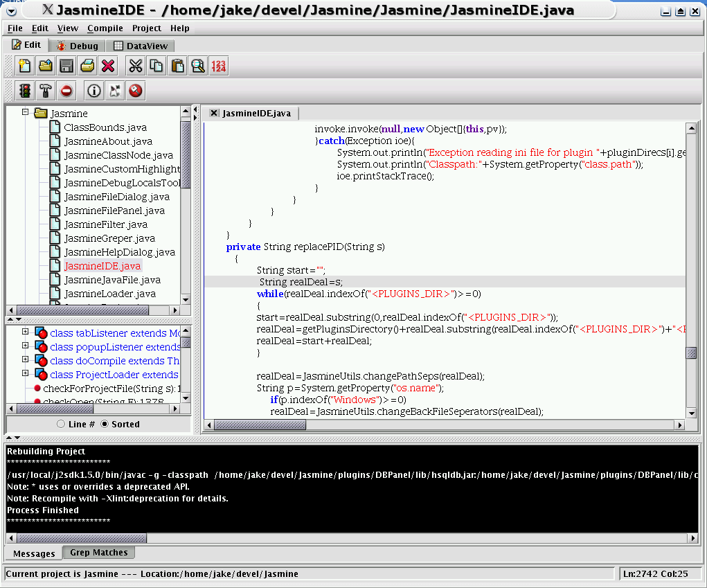Click the hammer build icon
This screenshot has height=588, width=707.
[x=46, y=91]
